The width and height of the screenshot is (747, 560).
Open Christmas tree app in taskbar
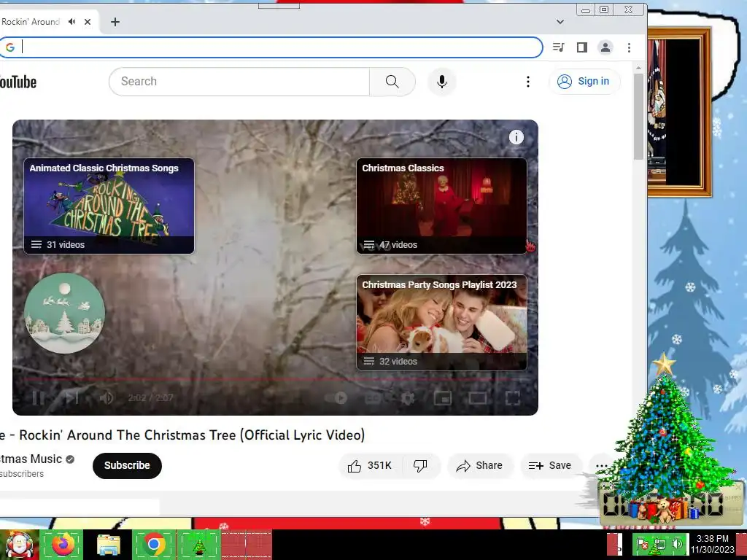pos(199,545)
